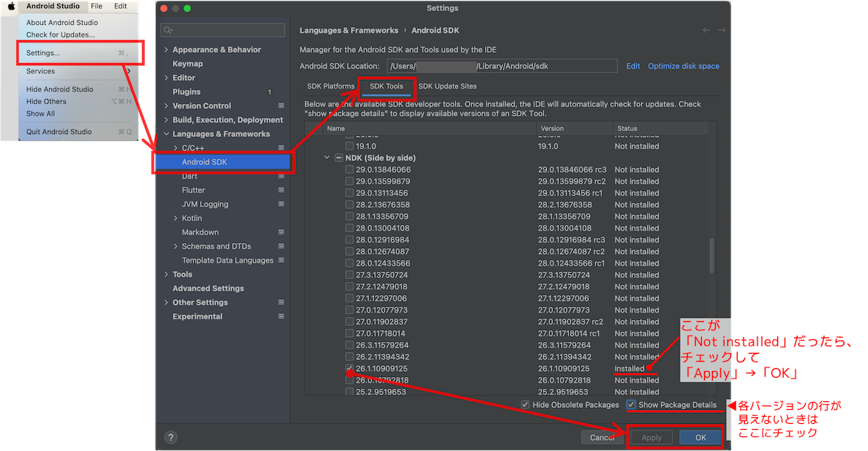
Task: Toggle the Show Package Details checkbox
Action: pyautogui.click(x=631, y=405)
